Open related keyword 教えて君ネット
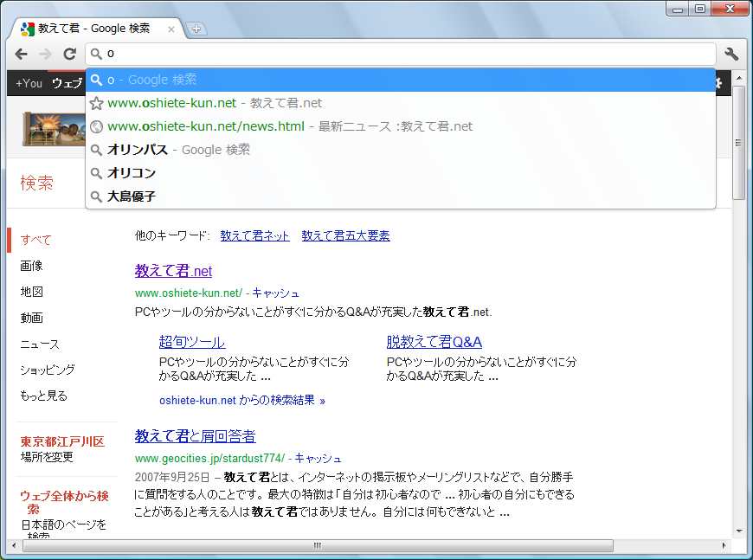The image size is (753, 560). click(x=254, y=235)
